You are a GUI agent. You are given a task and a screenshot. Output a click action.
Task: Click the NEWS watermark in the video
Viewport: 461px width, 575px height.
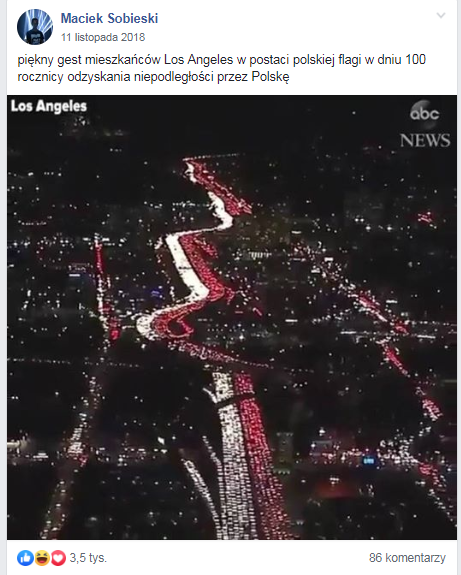[x=425, y=140]
